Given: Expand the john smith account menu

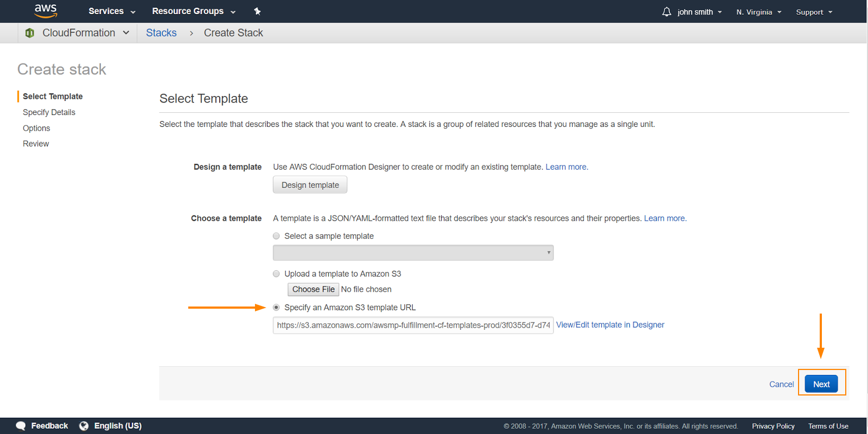Looking at the screenshot, I should click(700, 12).
